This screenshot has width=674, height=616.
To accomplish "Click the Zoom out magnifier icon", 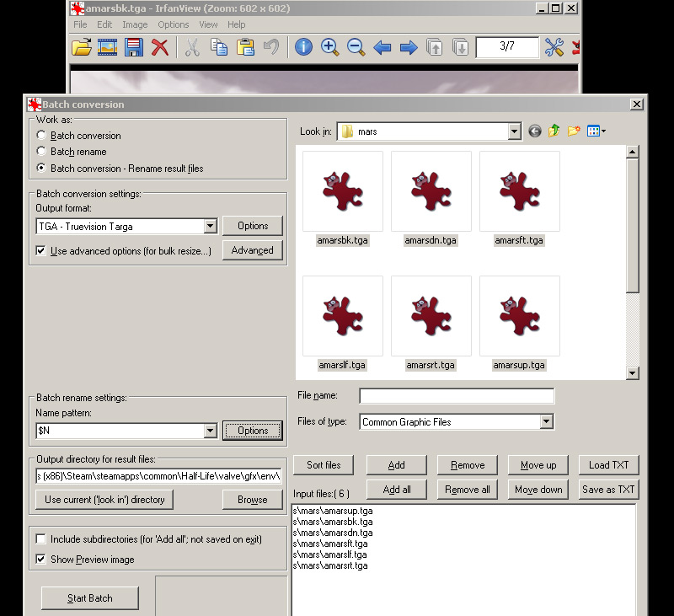I will click(356, 47).
